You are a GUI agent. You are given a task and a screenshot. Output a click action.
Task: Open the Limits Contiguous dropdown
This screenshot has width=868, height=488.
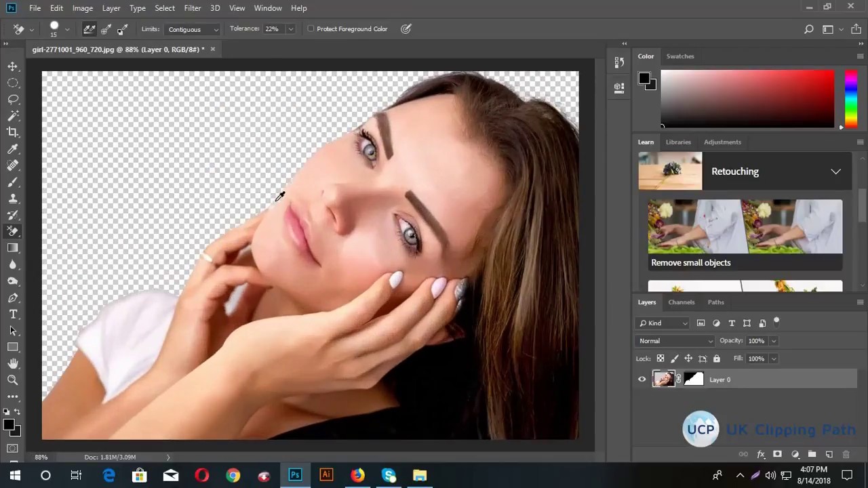coord(193,29)
